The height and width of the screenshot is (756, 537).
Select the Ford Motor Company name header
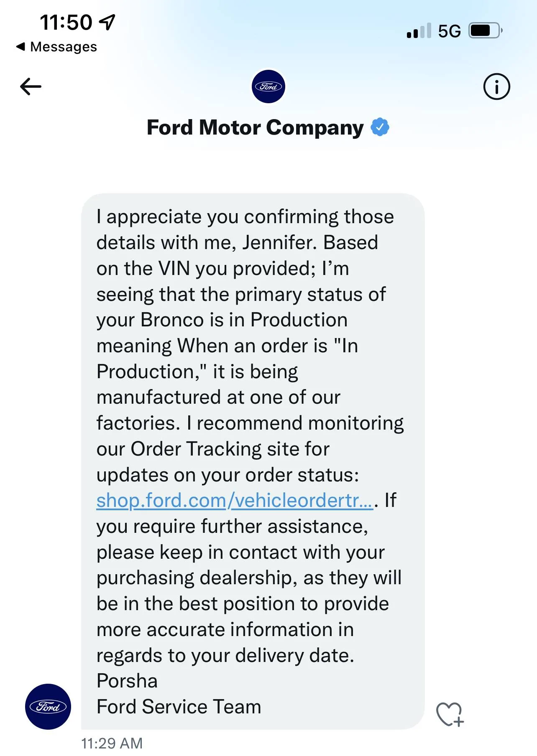click(x=254, y=127)
